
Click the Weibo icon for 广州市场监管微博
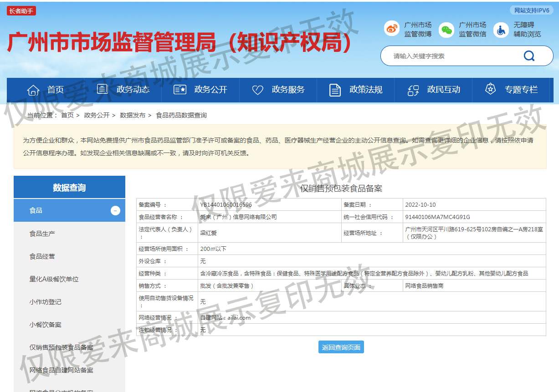(x=391, y=29)
